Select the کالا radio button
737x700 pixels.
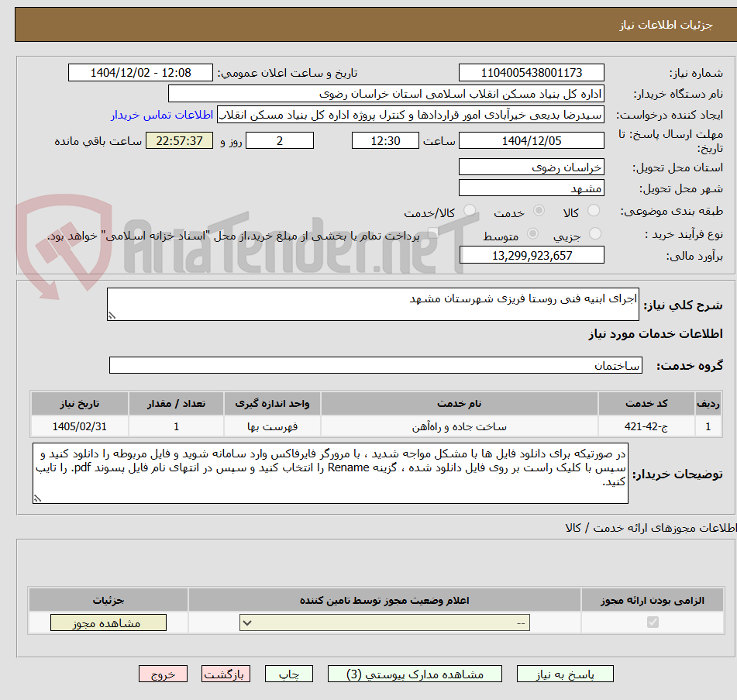[x=594, y=210]
